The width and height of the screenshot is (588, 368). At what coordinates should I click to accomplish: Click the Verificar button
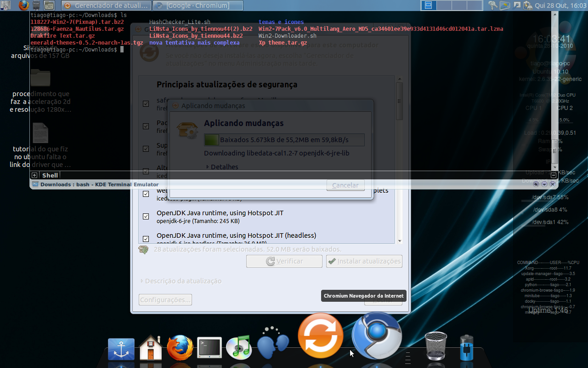tap(284, 261)
